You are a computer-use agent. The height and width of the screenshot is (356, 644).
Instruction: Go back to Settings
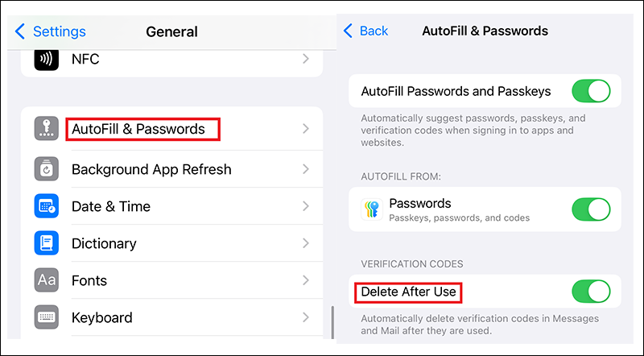pos(50,32)
